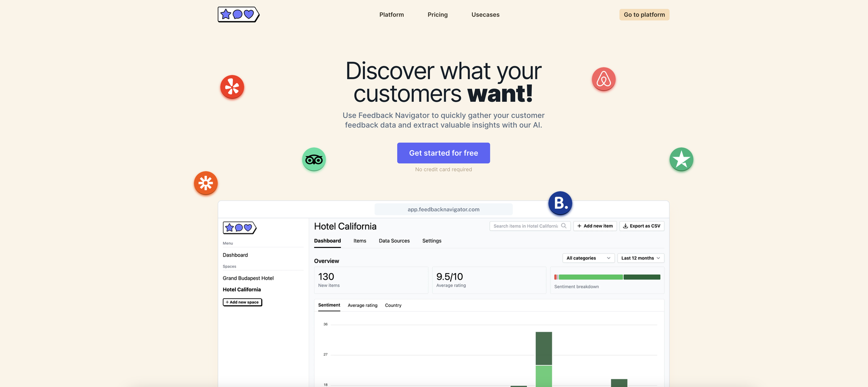868x387 pixels.
Task: Switch to the Dashboard tab
Action: pos(328,241)
